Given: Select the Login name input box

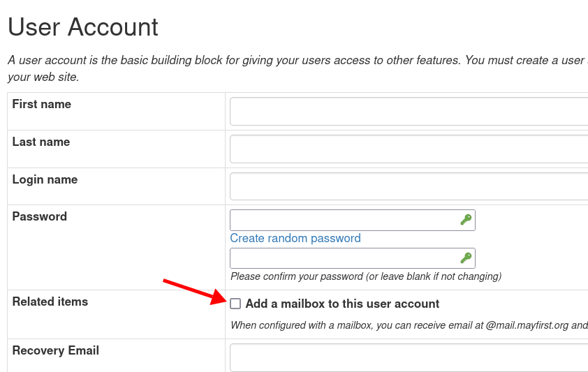Looking at the screenshot, I should (x=409, y=186).
